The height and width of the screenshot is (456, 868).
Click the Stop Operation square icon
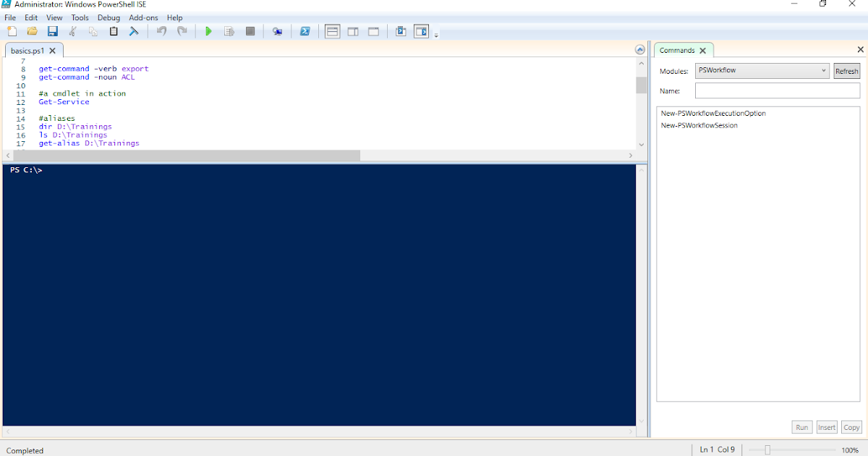coord(250,31)
